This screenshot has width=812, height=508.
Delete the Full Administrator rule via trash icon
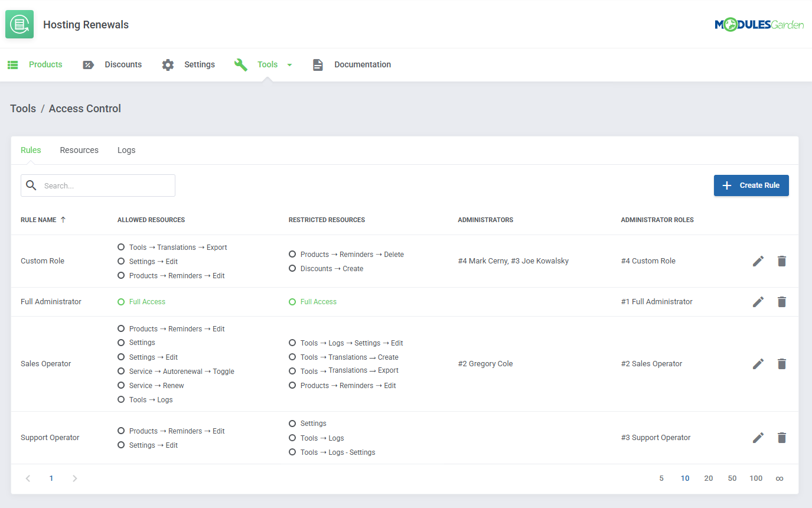pos(782,301)
